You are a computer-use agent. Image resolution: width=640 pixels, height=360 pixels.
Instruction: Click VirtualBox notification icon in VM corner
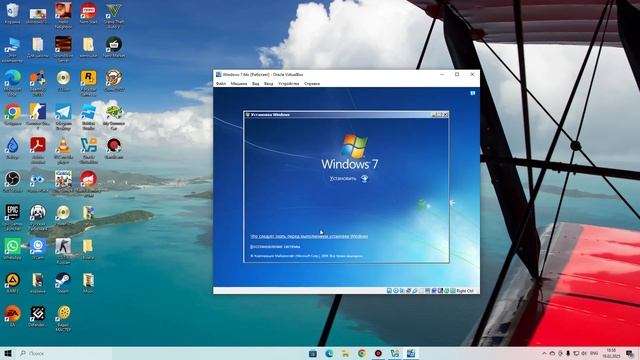pyautogui.click(x=473, y=93)
